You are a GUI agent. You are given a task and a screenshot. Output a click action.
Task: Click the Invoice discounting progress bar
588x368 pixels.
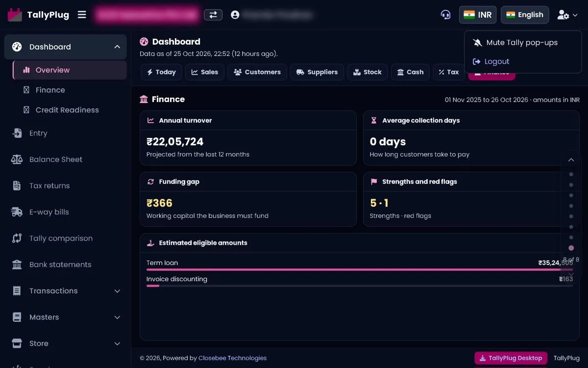pos(360,286)
